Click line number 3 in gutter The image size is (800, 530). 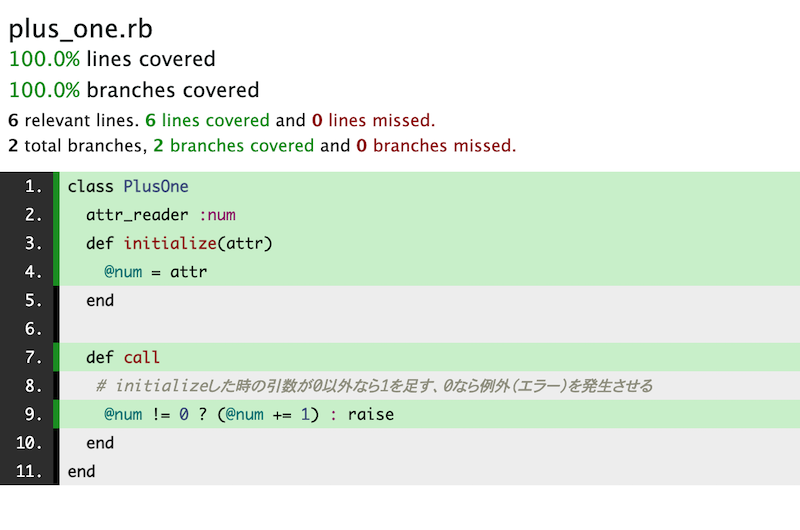[x=34, y=243]
